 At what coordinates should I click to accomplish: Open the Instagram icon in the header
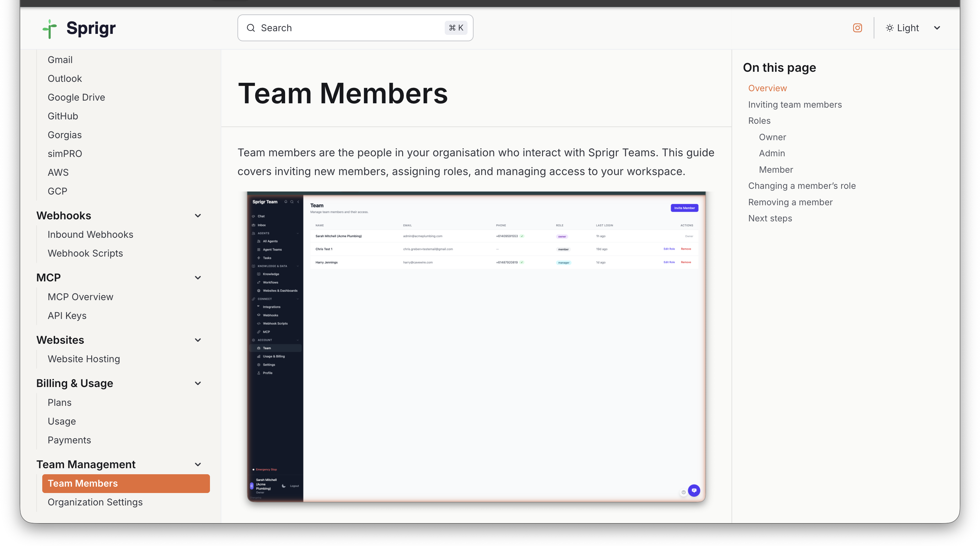(857, 28)
